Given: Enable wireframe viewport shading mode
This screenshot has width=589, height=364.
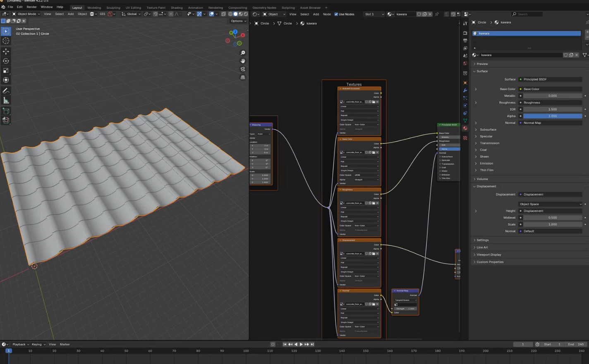Looking at the screenshot, I should coord(230,14).
